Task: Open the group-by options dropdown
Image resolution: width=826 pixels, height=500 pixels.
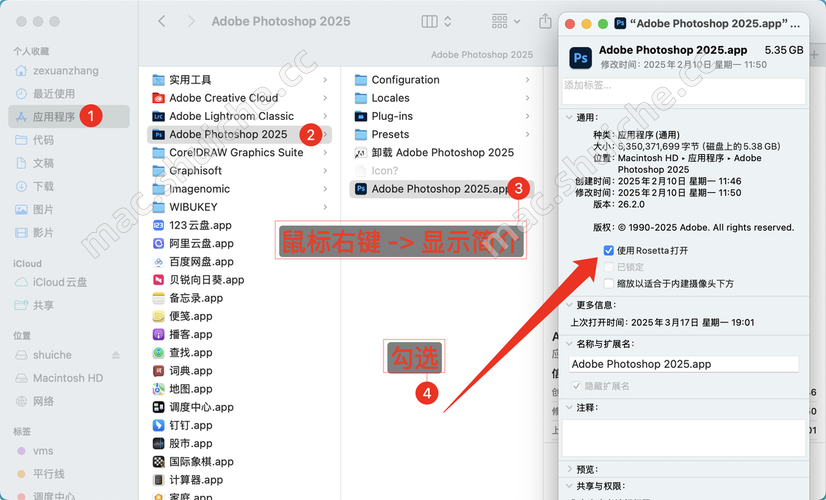Action: click(506, 21)
